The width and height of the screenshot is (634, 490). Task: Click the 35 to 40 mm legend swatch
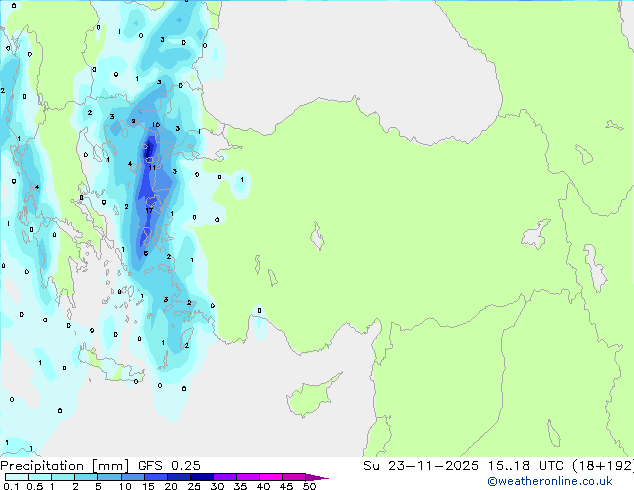tap(247, 477)
